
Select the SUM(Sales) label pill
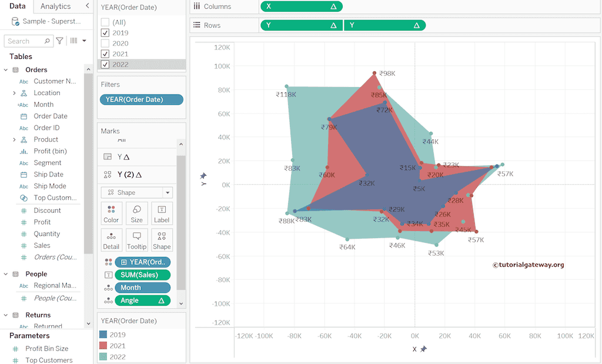pos(142,275)
